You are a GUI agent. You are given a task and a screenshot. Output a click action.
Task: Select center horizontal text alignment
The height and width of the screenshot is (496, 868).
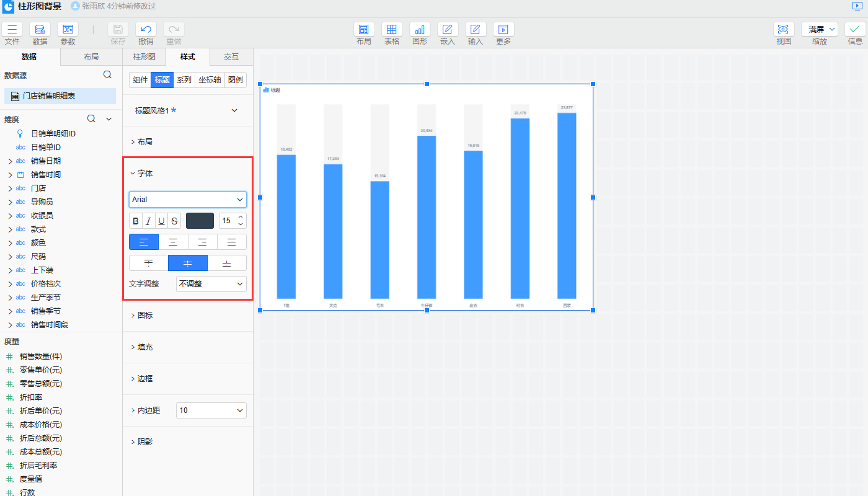click(173, 242)
